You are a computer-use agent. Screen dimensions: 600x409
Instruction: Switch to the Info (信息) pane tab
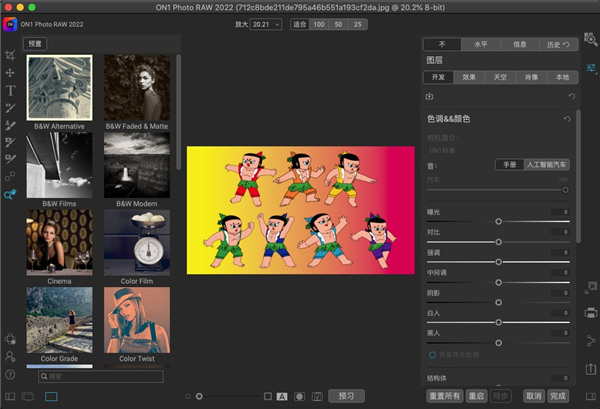519,44
